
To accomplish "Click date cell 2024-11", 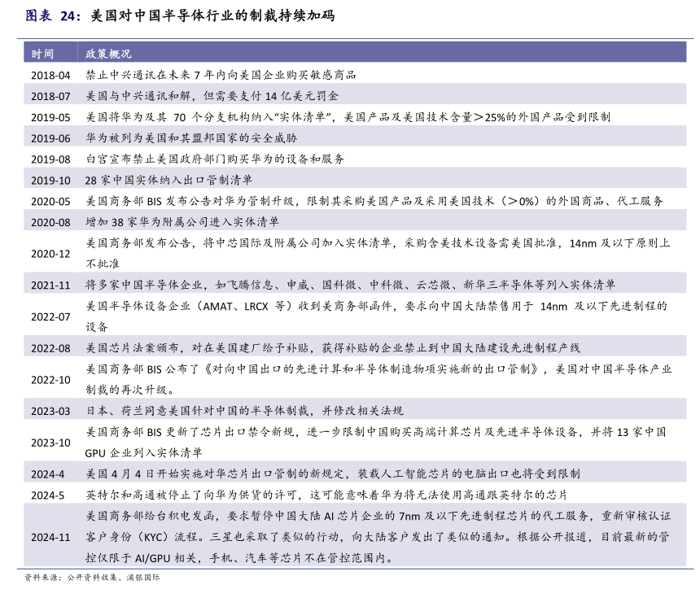I will coord(50,537).
